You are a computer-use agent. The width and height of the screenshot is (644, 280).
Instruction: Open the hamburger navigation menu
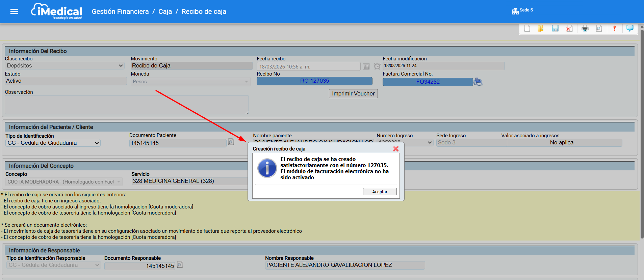click(x=14, y=12)
